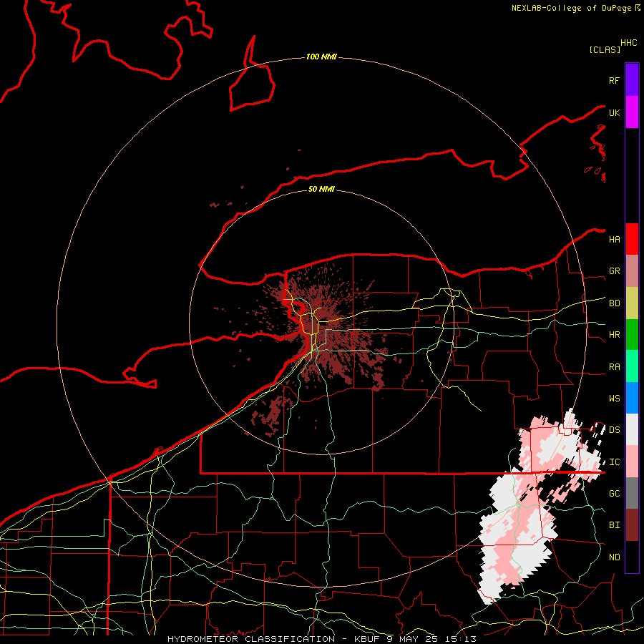Click the 50 NMI range ring label
Screen dimensions: 644x644
tap(321, 189)
